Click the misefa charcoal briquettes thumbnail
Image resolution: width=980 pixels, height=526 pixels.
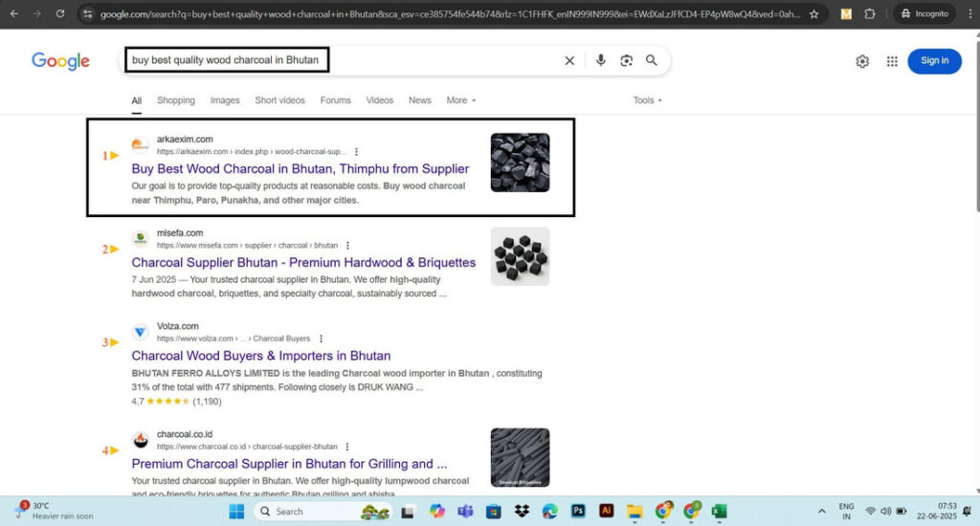point(520,256)
